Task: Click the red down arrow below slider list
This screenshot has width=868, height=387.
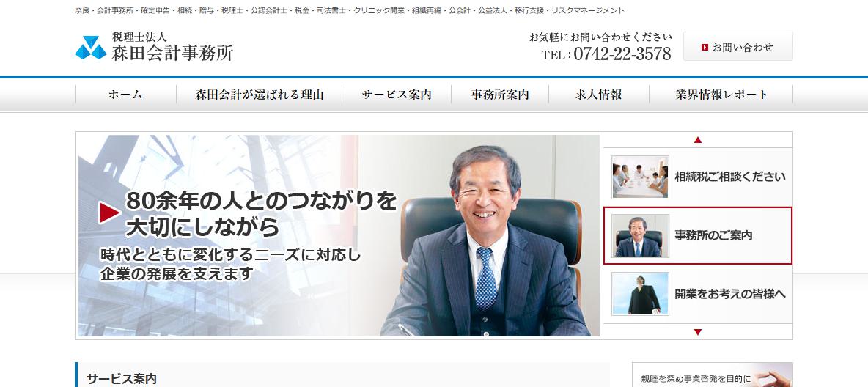Action: coord(697,332)
